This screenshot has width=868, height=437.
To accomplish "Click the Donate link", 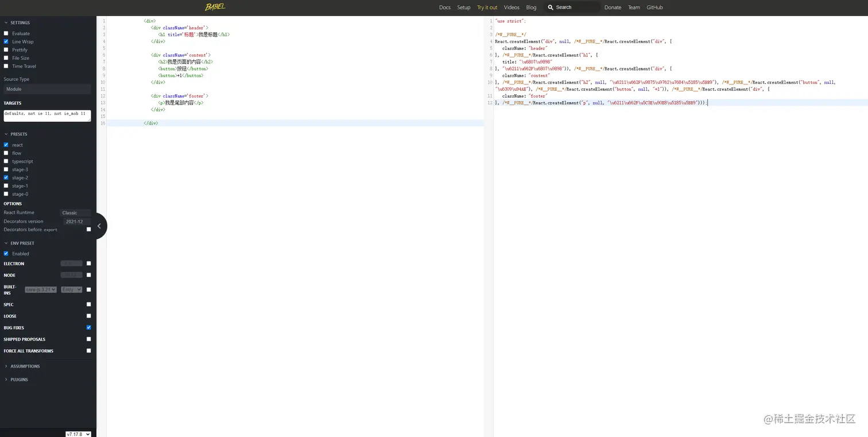I will (x=613, y=7).
